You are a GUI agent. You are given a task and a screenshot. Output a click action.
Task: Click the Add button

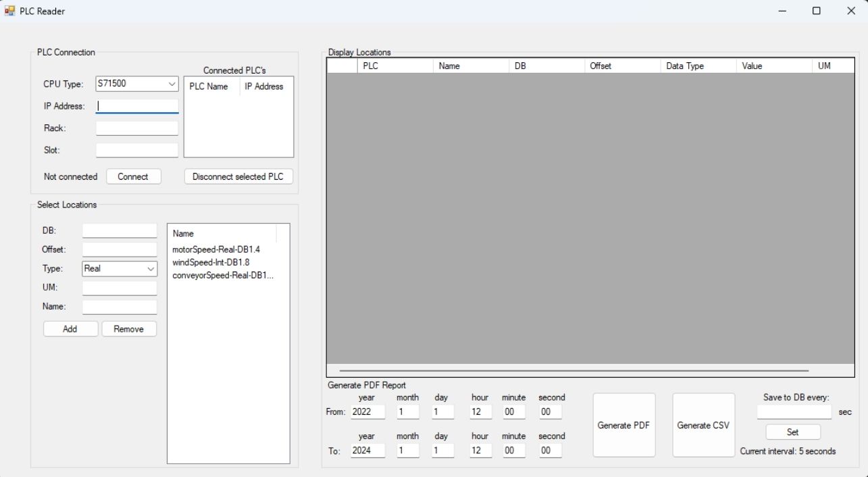70,329
